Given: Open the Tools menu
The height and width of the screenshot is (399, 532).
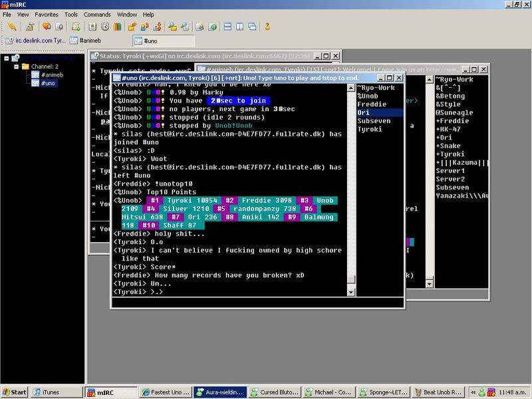Looking at the screenshot, I should (x=71, y=15).
